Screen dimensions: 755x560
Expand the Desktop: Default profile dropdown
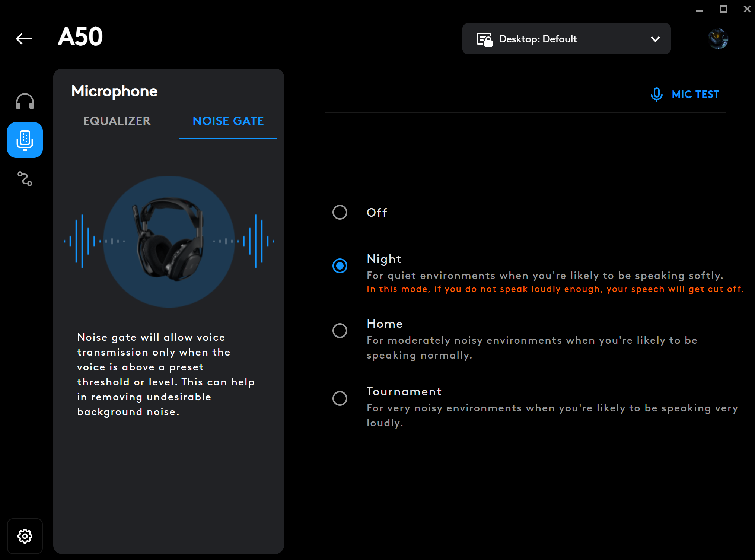tap(566, 39)
